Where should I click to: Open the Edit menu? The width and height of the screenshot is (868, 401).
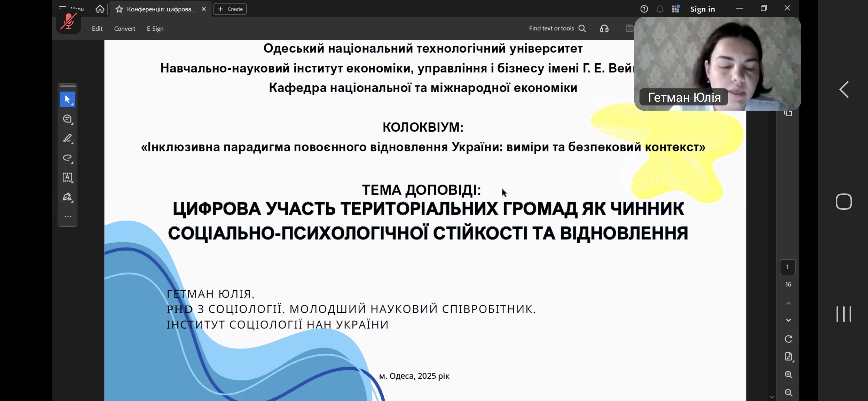(97, 29)
